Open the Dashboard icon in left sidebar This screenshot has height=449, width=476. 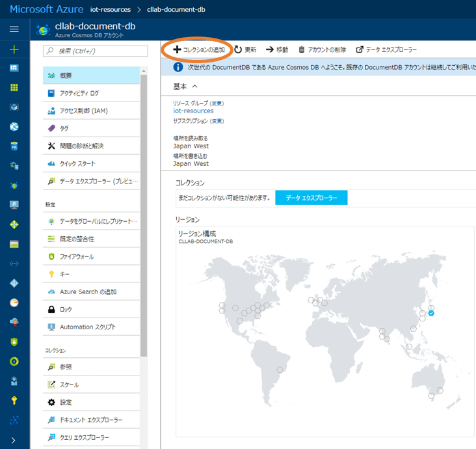14,68
